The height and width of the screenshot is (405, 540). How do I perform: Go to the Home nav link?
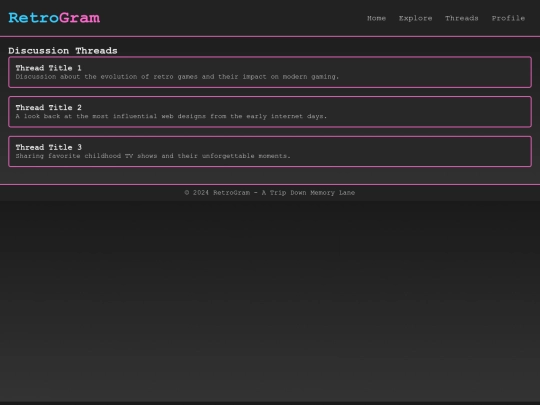[376, 18]
